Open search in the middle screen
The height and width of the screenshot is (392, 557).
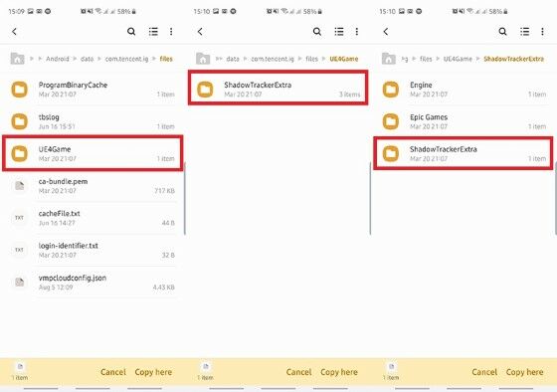pos(317,32)
